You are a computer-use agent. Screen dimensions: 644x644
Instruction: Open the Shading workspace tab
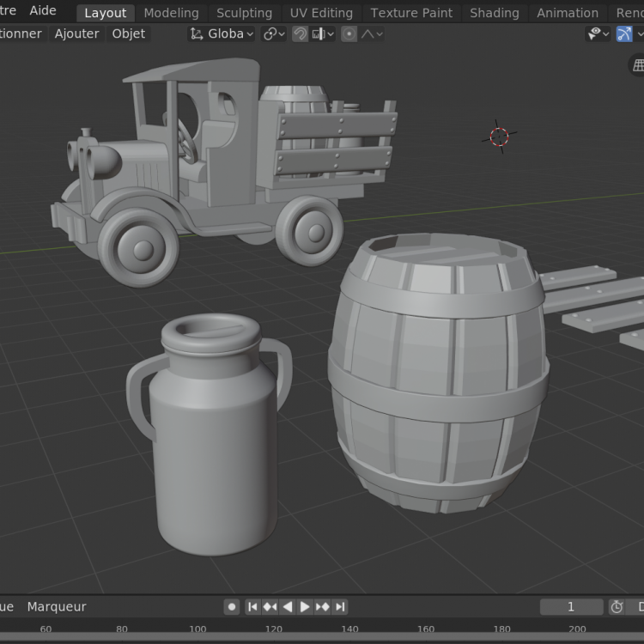(494, 13)
